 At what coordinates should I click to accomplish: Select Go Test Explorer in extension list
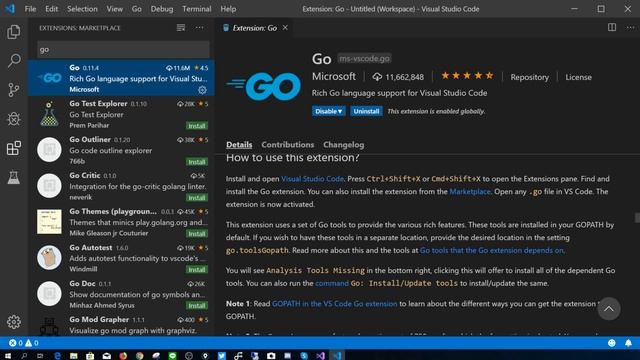click(x=121, y=114)
